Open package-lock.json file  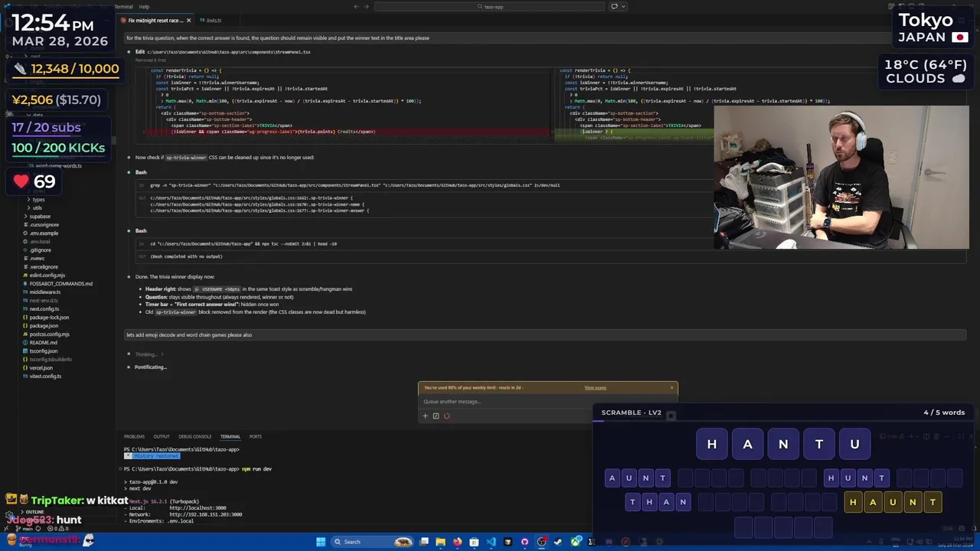(49, 318)
